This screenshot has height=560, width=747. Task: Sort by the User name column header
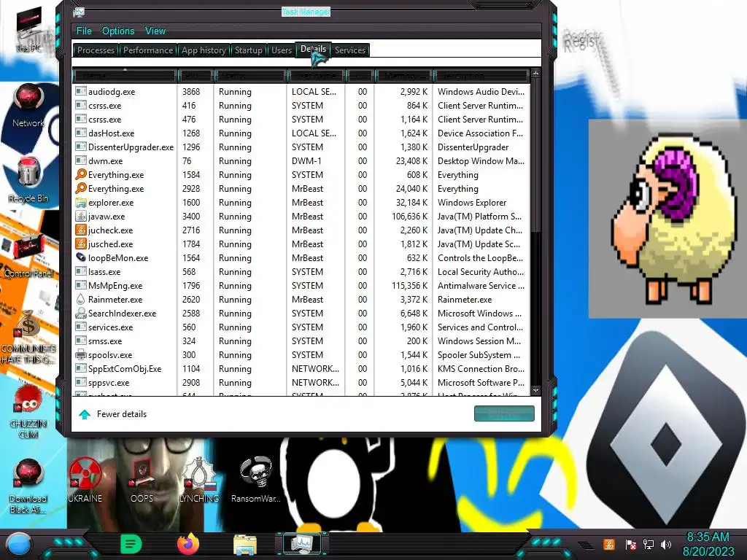pos(315,75)
